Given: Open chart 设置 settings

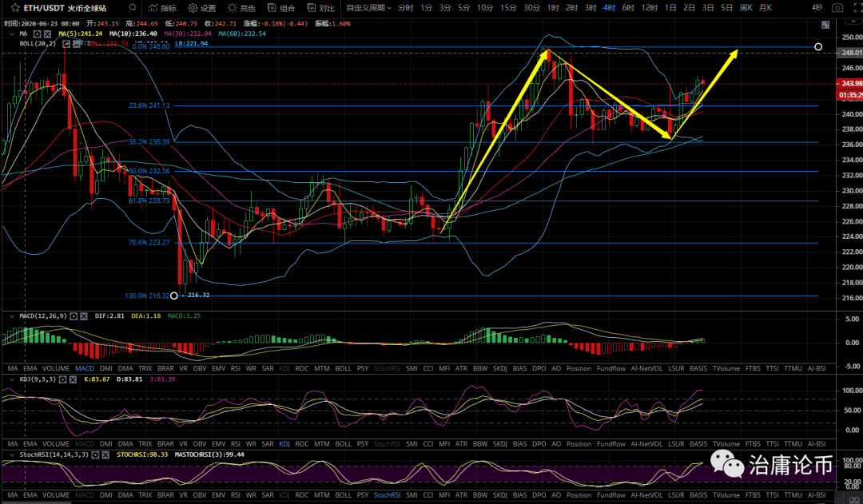Looking at the screenshot, I should click(x=203, y=9).
